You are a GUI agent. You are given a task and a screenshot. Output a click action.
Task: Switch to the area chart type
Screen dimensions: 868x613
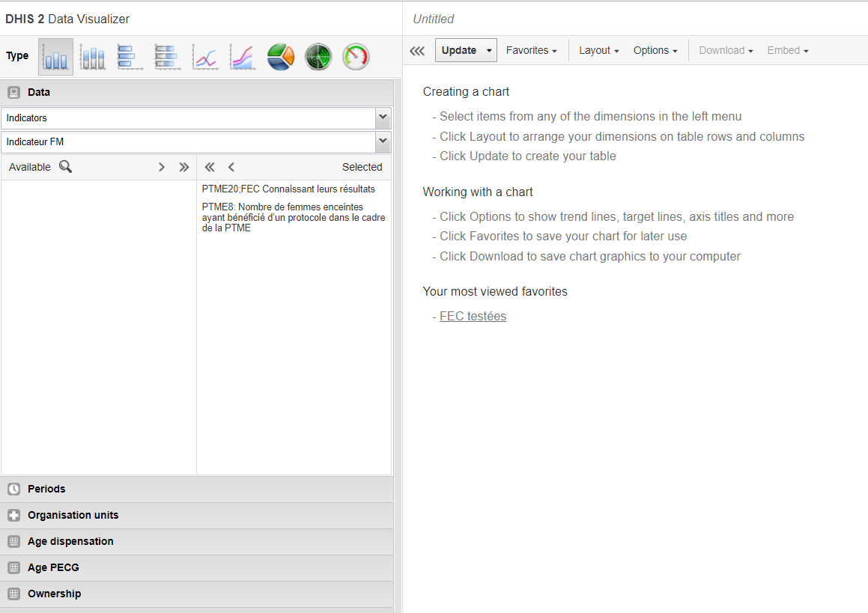coord(243,57)
